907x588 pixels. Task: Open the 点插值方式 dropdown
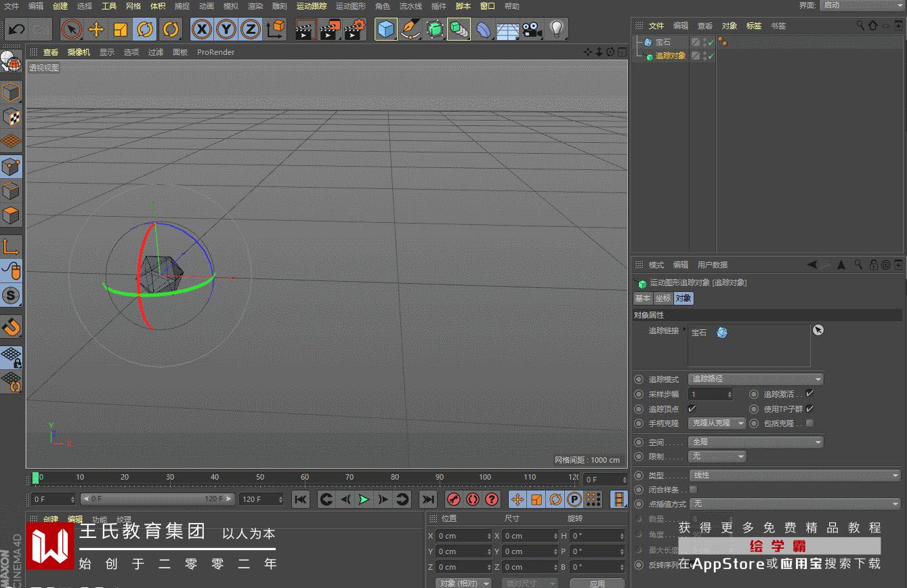pyautogui.click(x=795, y=504)
